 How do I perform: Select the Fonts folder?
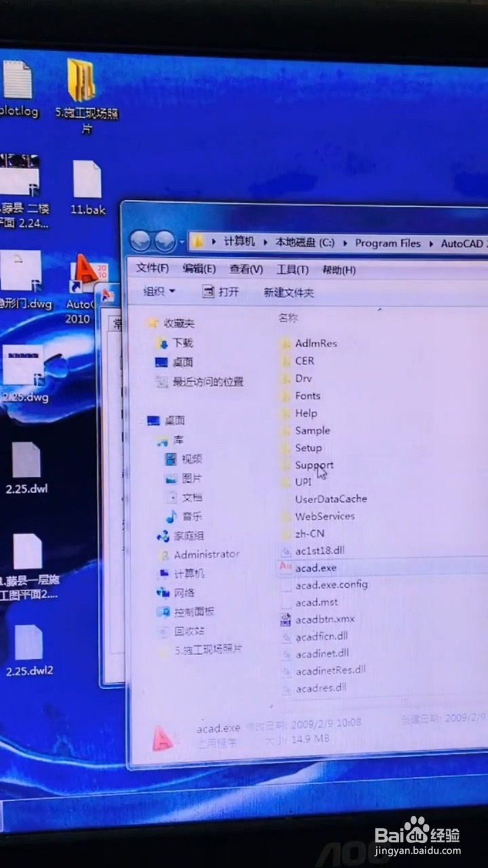click(300, 395)
